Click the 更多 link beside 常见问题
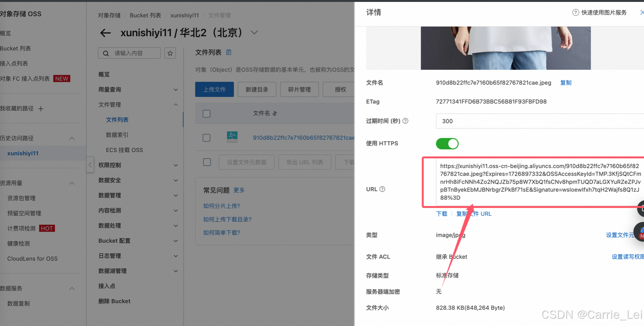 coord(239,190)
